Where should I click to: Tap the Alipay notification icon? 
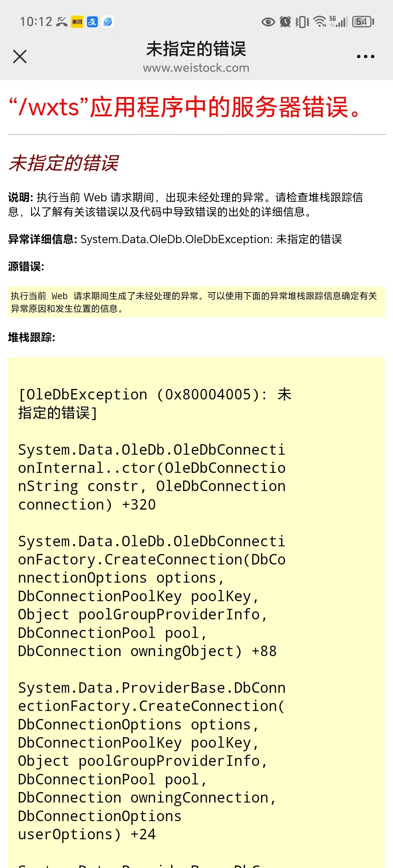(x=92, y=22)
